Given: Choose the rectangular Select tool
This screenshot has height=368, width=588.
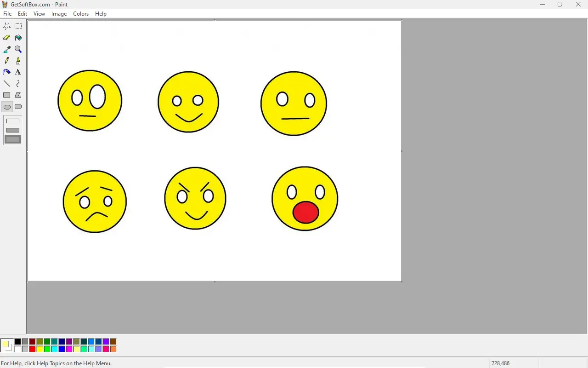Looking at the screenshot, I should click(18, 26).
